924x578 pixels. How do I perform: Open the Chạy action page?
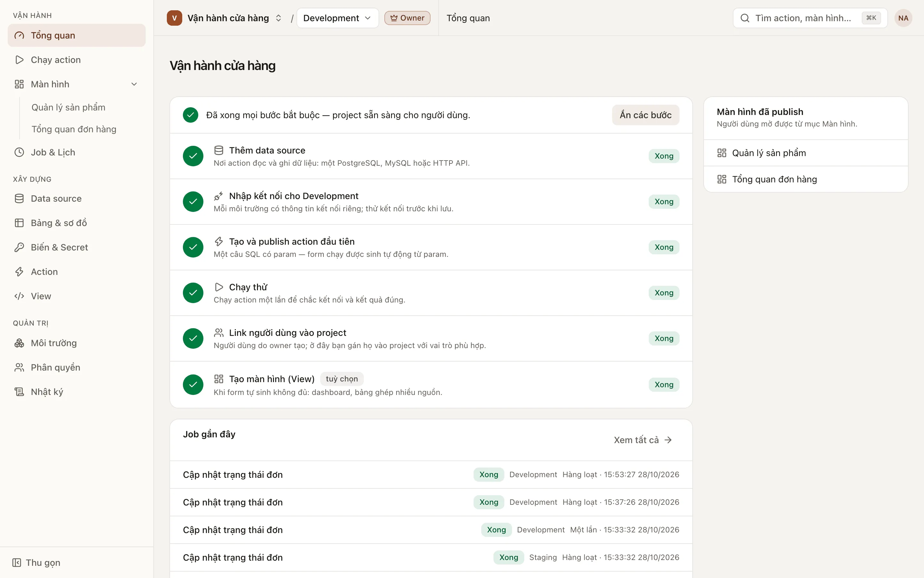tap(76, 60)
